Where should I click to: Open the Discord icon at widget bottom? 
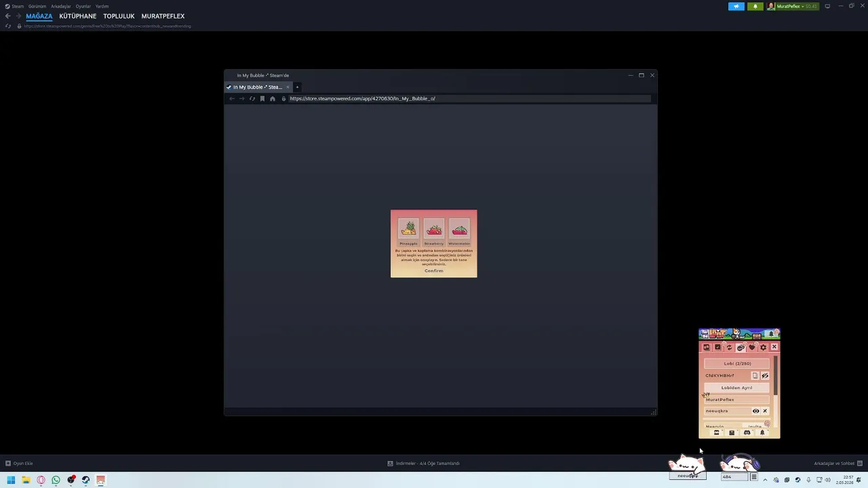pyautogui.click(x=747, y=432)
